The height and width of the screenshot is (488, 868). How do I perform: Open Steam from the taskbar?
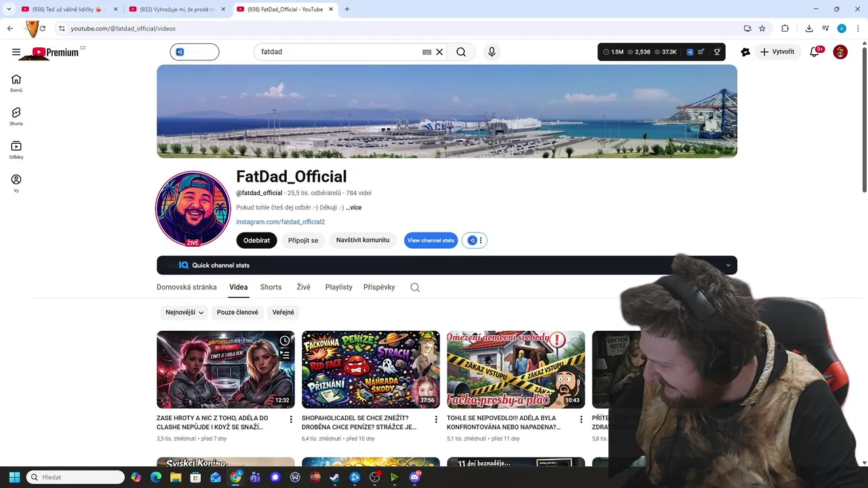coord(335,477)
